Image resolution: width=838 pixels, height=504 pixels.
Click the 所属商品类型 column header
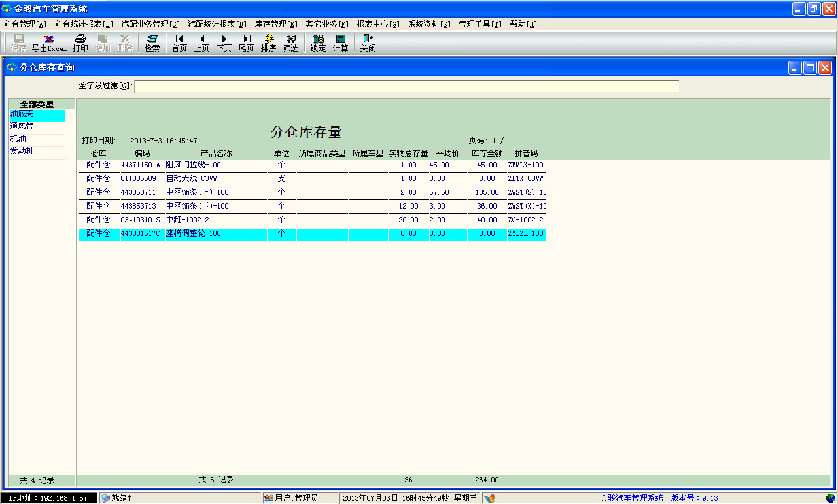pyautogui.click(x=322, y=154)
